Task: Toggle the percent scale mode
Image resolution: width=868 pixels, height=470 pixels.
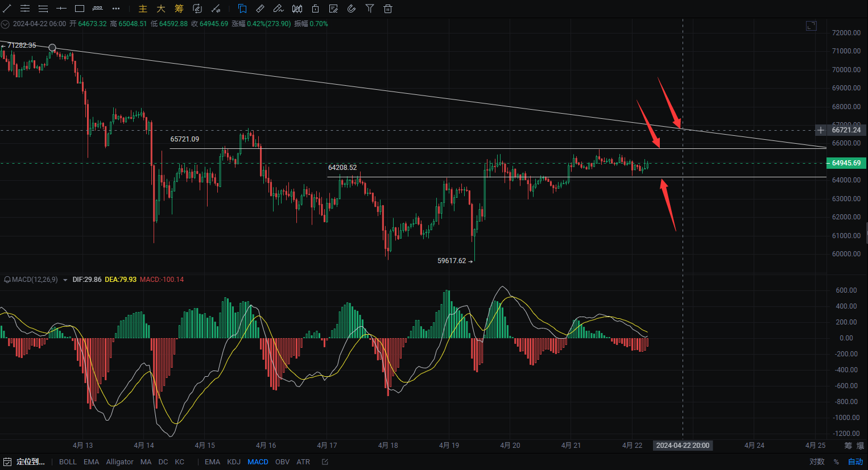Action: click(x=836, y=461)
